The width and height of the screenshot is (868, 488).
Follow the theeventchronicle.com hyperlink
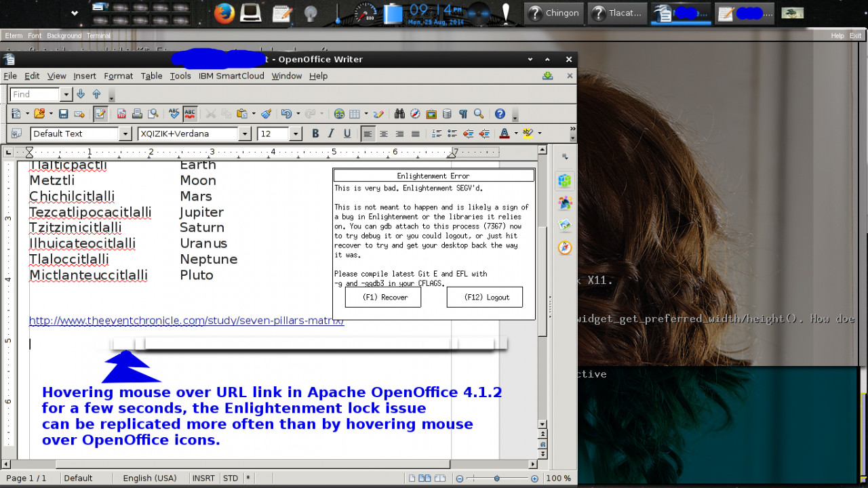[186, 321]
